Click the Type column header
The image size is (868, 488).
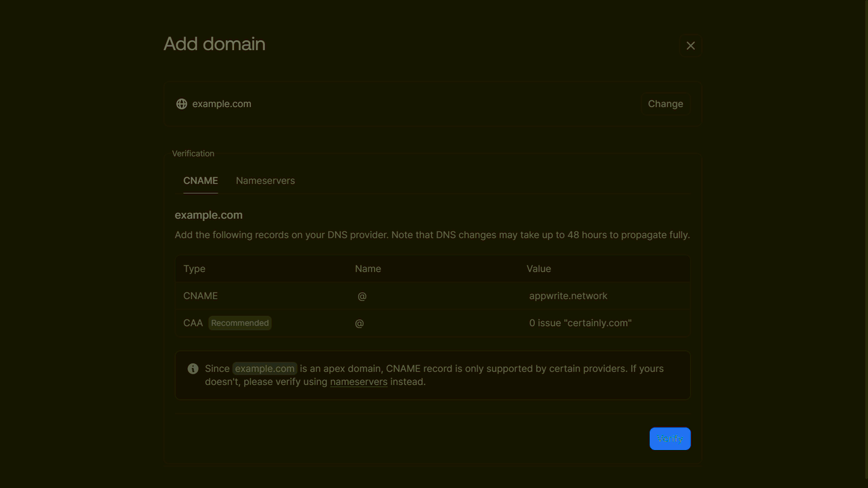(194, 268)
